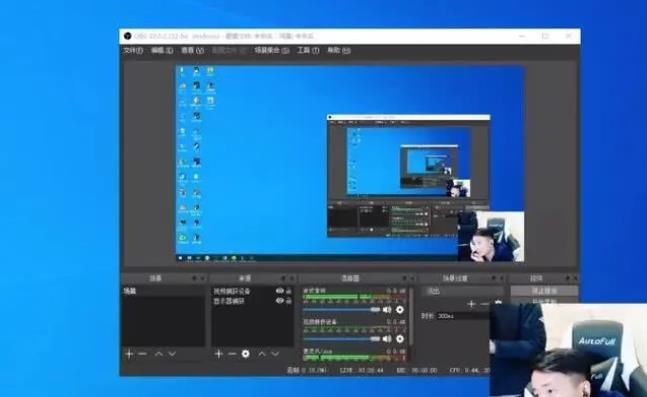Viewport: 647px width, 397px height.
Task: Open source properties gear in Sources toolbar
Action: click(246, 354)
